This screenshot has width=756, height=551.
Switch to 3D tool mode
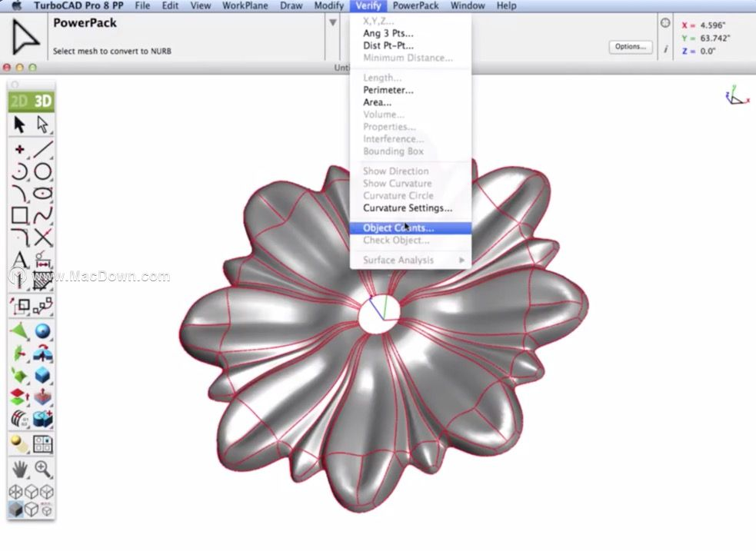[x=43, y=101]
